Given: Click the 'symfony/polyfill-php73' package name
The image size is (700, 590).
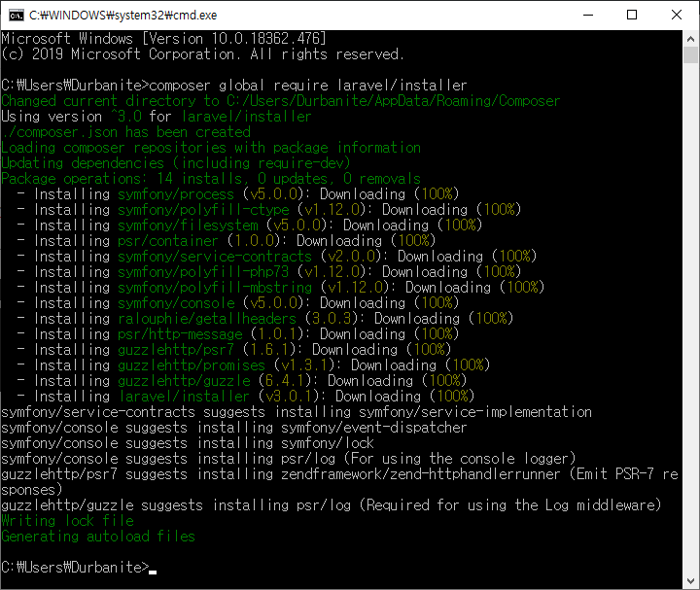Looking at the screenshot, I should [x=203, y=272].
